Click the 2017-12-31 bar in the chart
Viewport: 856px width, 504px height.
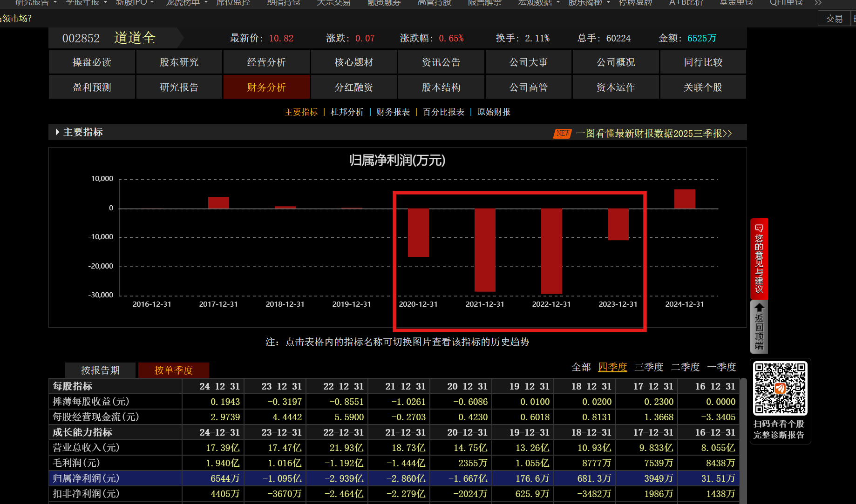pos(218,202)
